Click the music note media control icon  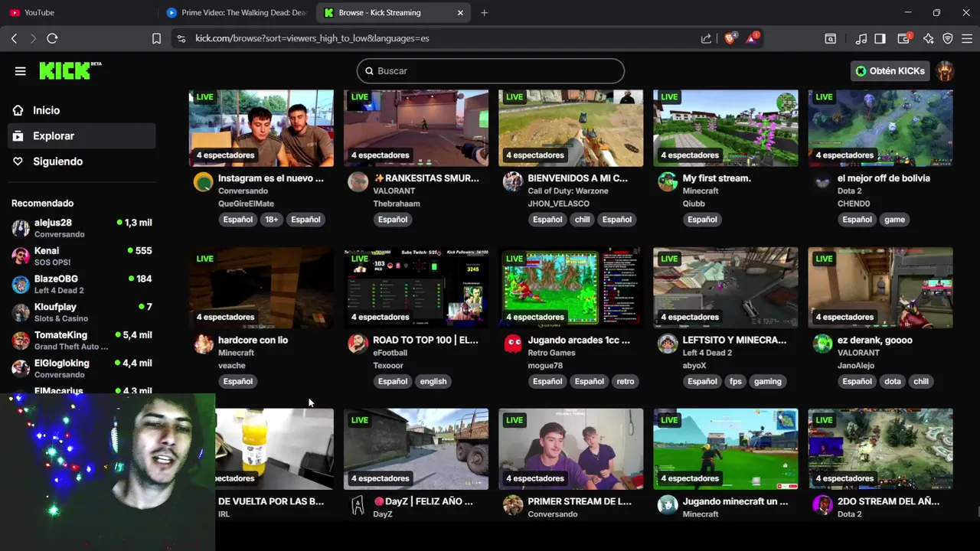click(861, 38)
